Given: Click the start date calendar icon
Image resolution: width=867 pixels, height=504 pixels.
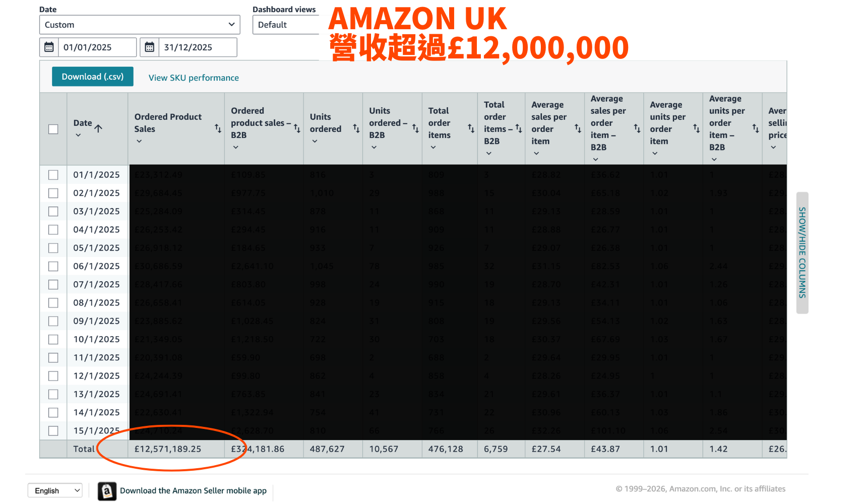Looking at the screenshot, I should point(49,47).
